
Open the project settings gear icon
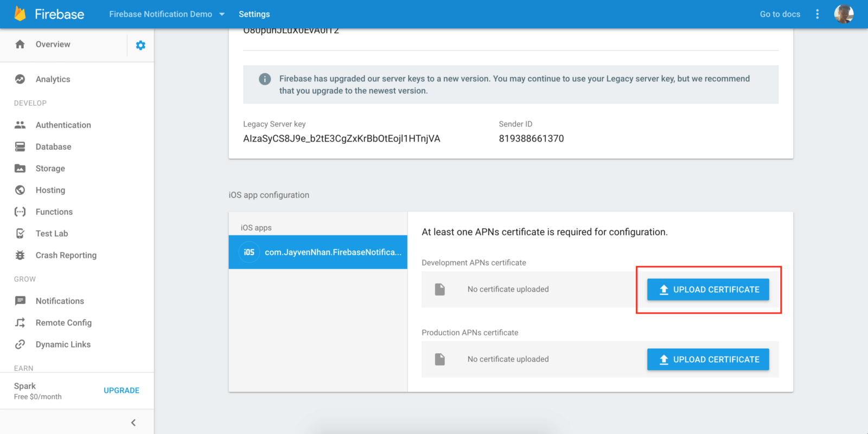(x=141, y=46)
